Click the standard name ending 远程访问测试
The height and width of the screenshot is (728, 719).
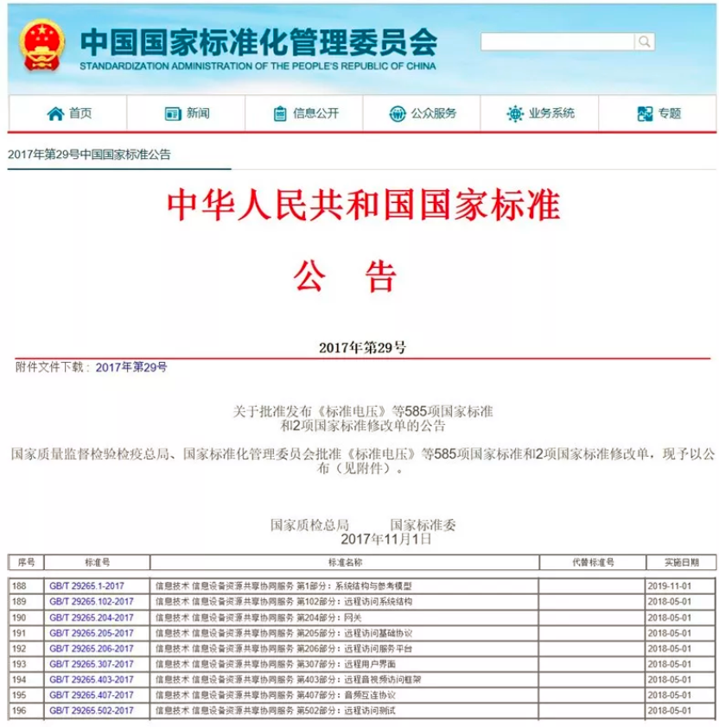[276, 711]
